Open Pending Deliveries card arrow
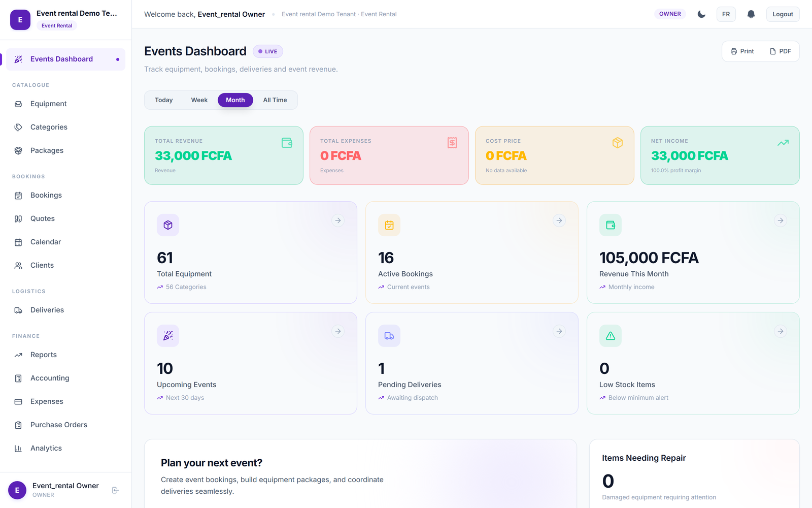Image resolution: width=812 pixels, height=508 pixels. [x=559, y=331]
